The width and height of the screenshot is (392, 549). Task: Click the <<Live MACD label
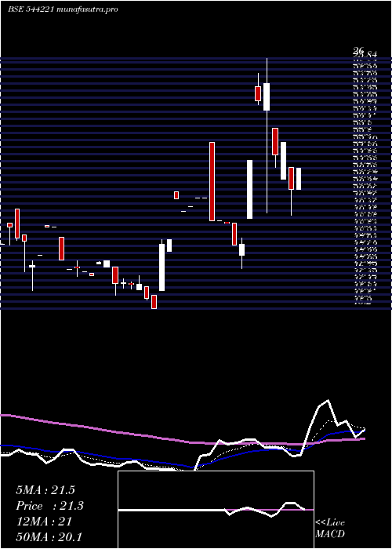tap(330, 528)
